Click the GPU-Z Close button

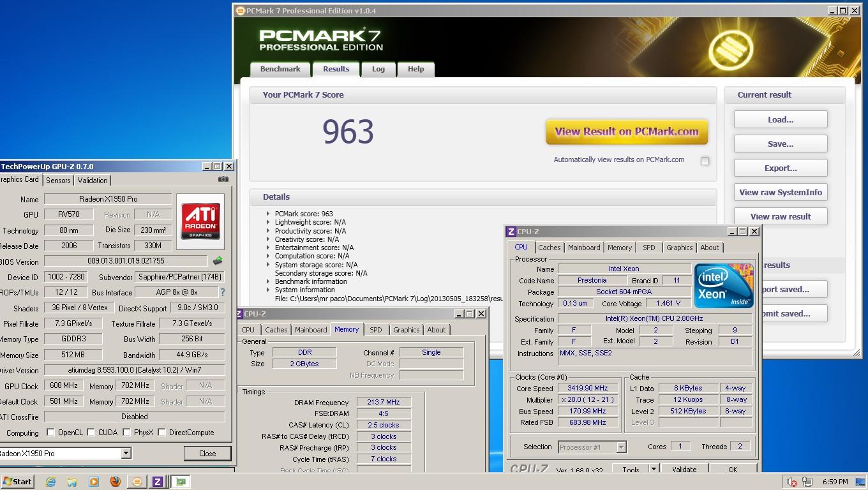(207, 453)
